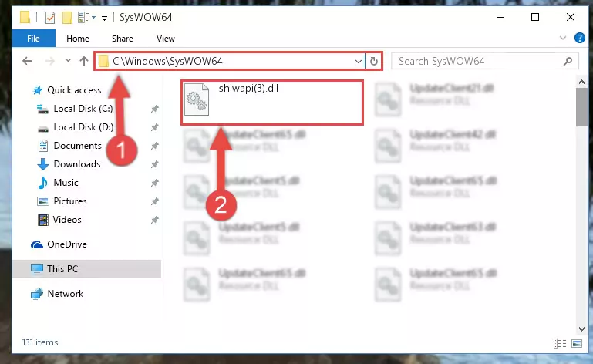Expand the address bar history dropdown

(x=358, y=61)
